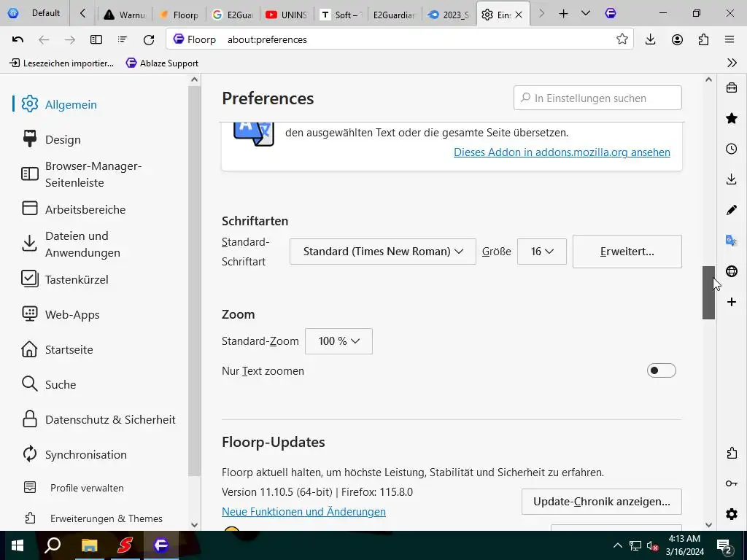This screenshot has height=560, width=747.
Task: Open globe web panel in right sidebar
Action: pos(731,271)
